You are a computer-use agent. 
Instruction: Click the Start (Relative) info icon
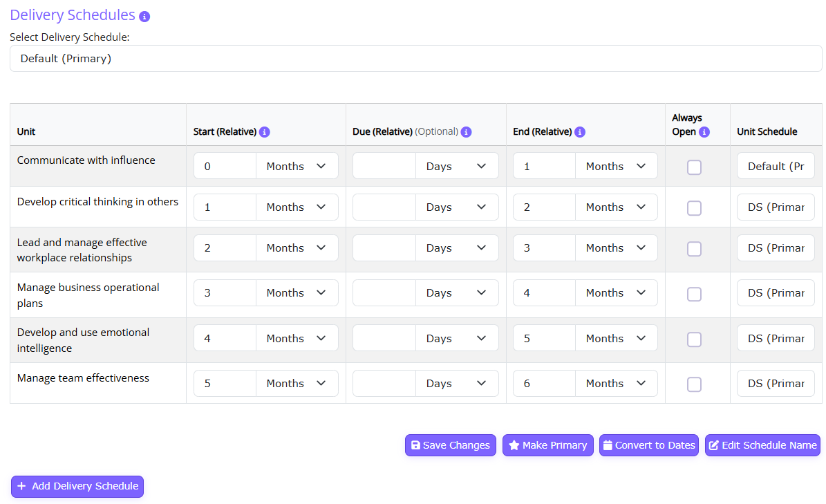(265, 131)
